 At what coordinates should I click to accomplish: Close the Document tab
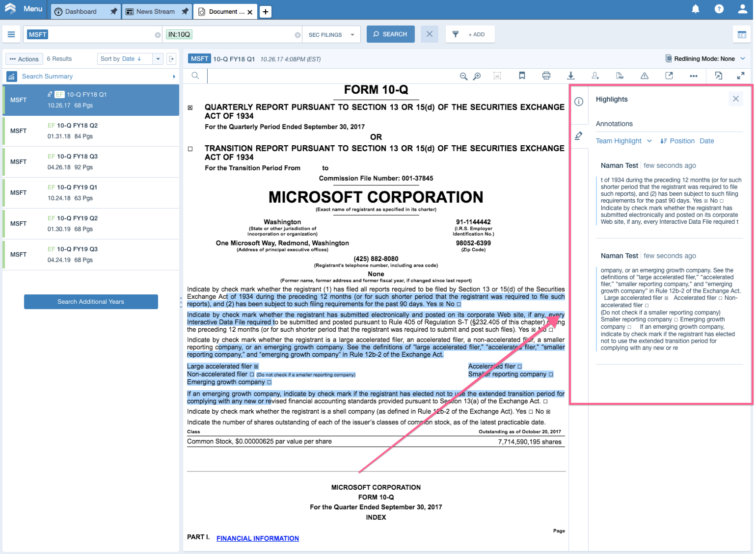250,12
